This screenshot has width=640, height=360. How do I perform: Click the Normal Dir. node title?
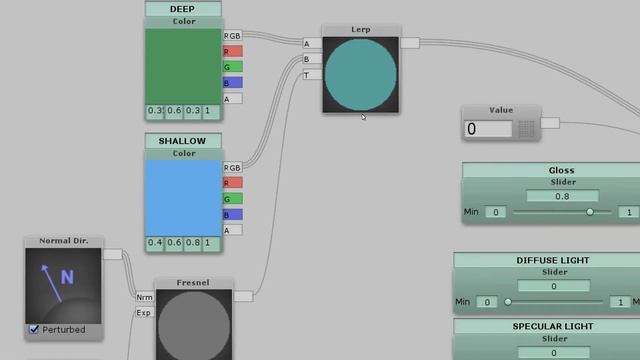pos(64,241)
